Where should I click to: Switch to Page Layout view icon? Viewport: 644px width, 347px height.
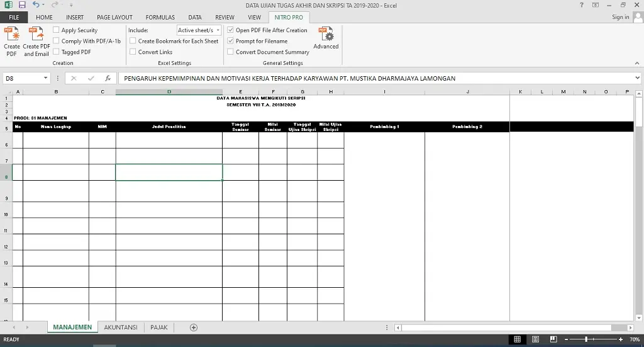[536, 339]
